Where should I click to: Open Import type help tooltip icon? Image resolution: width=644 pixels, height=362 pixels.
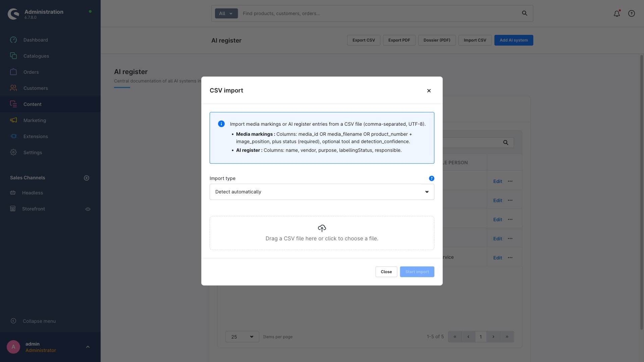(432, 178)
